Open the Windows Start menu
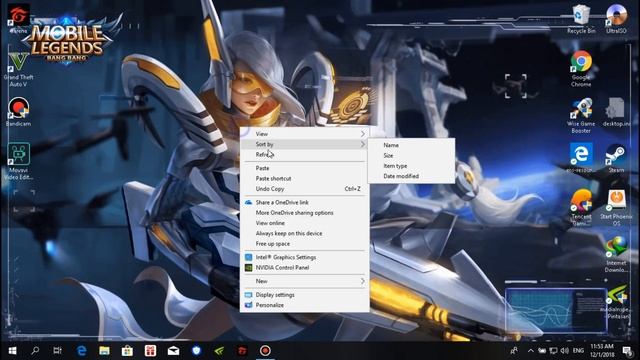Image resolution: width=640 pixels, height=360 pixels. pos(12,351)
